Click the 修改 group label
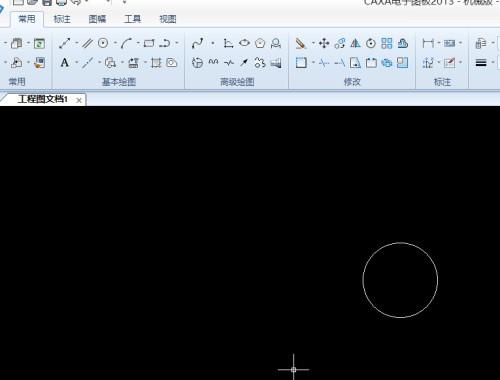 [352, 82]
